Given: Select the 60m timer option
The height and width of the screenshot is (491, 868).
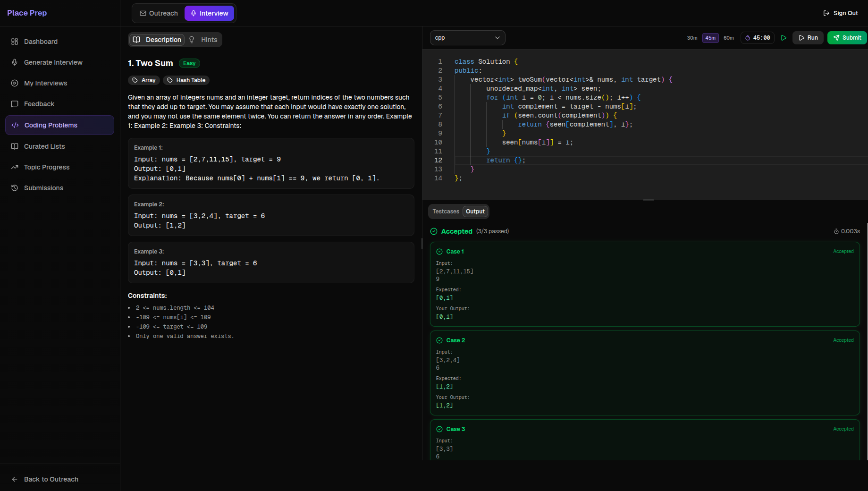Looking at the screenshot, I should (x=729, y=38).
